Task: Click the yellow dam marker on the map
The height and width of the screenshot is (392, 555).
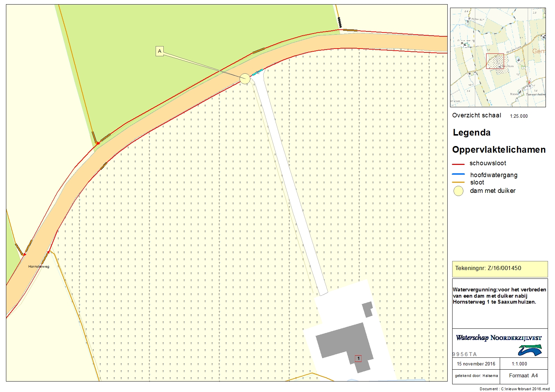Action: (x=245, y=79)
